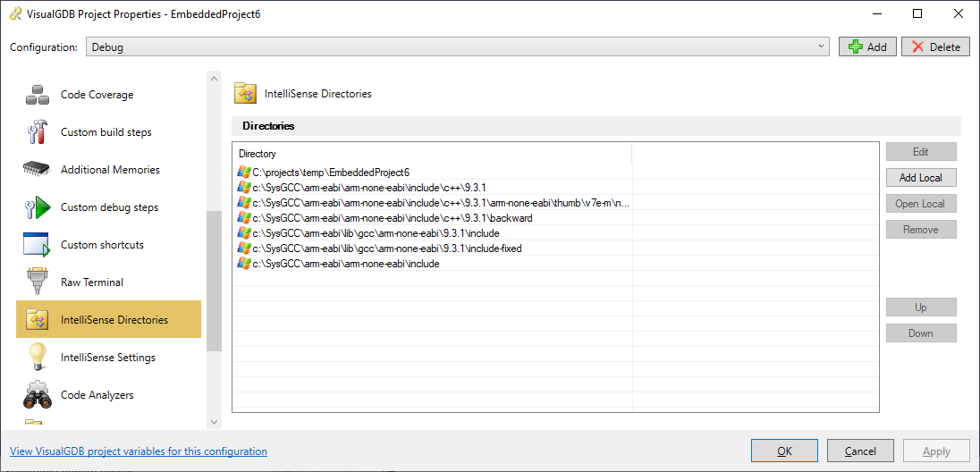The width and height of the screenshot is (980, 472).
Task: Click the Directory column header
Action: (433, 153)
